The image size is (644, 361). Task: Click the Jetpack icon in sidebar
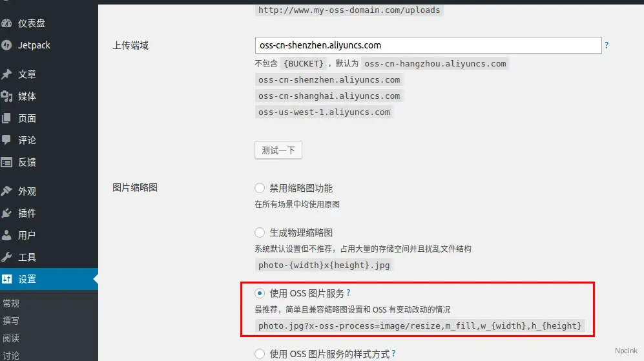(6, 45)
